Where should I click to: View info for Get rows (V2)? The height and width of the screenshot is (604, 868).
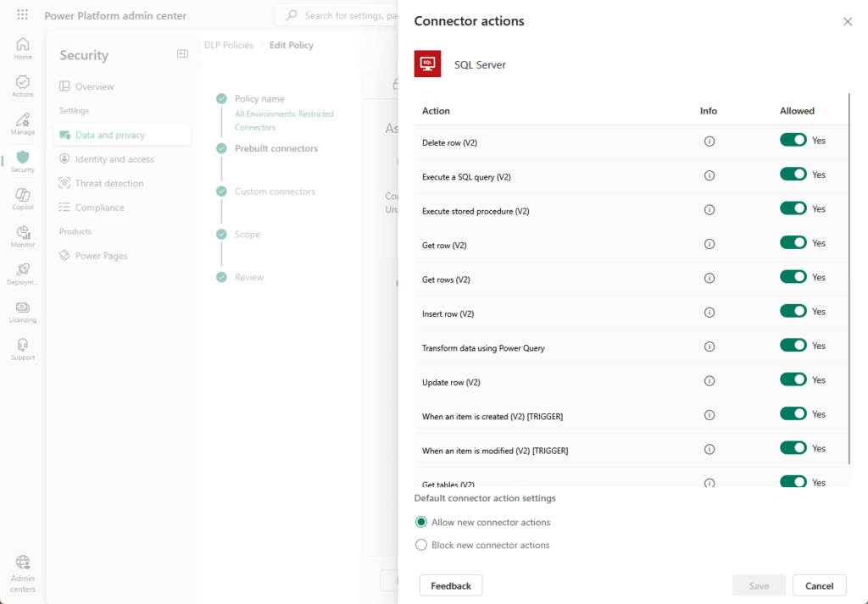point(709,278)
